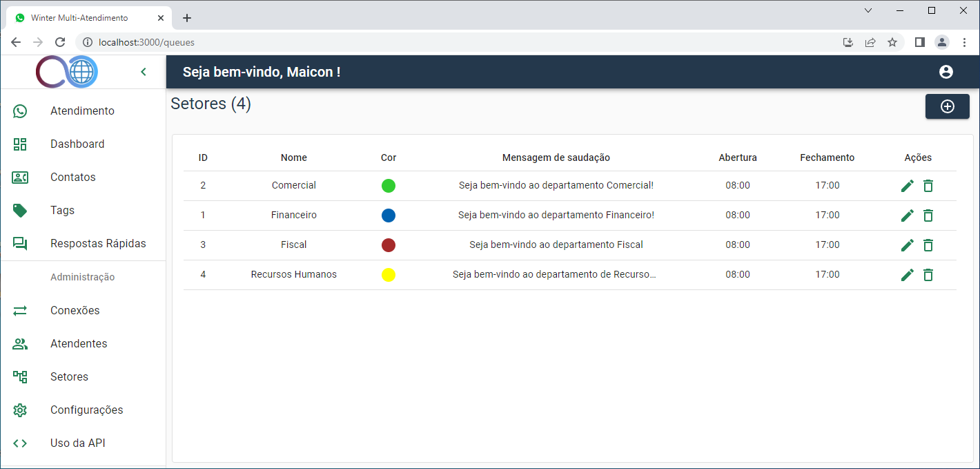Navigate to Respostas Rápidas
The width and height of the screenshot is (980, 469).
pyautogui.click(x=98, y=244)
